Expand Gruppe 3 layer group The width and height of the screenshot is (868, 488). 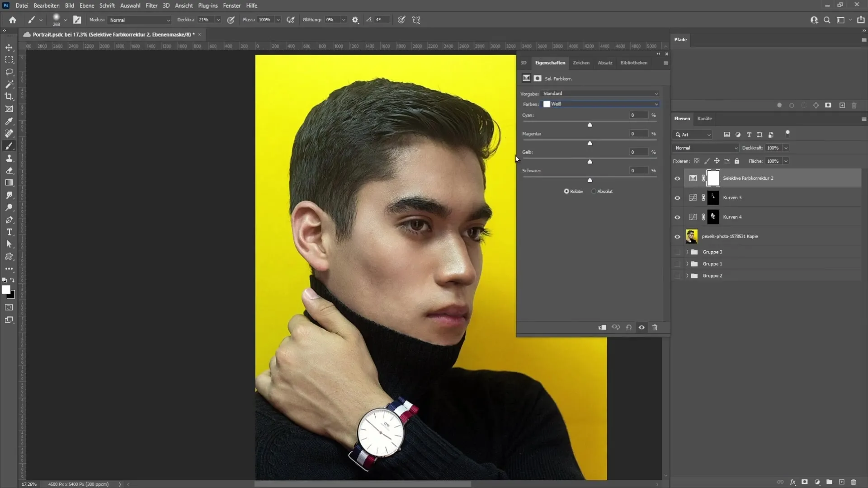click(x=687, y=251)
